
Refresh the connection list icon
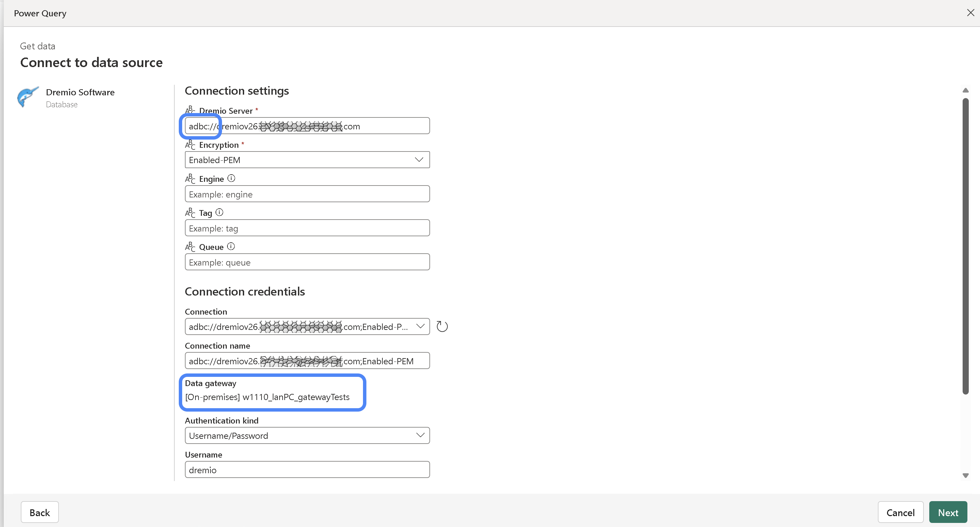[x=442, y=326]
